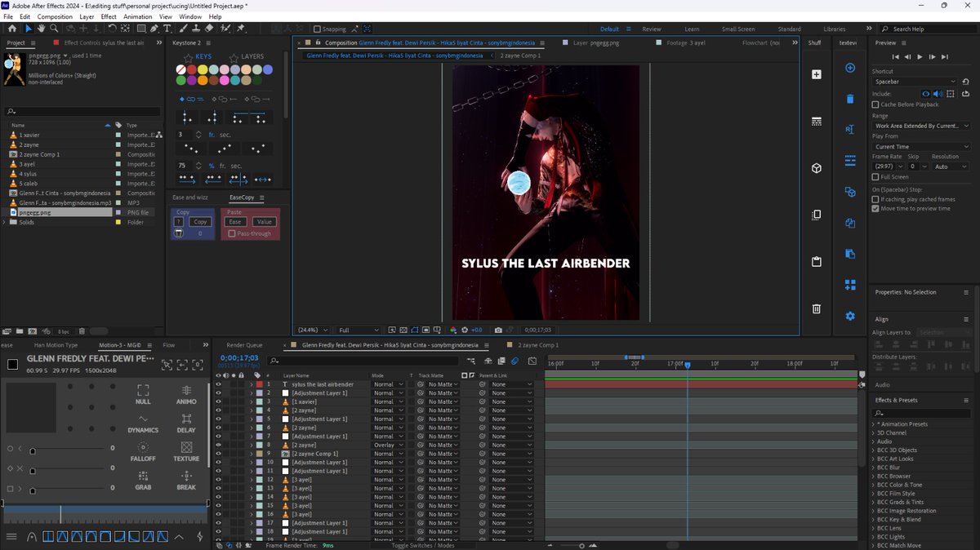The image size is (980, 550).
Task: Click the EaseCopy tab
Action: pos(243,197)
